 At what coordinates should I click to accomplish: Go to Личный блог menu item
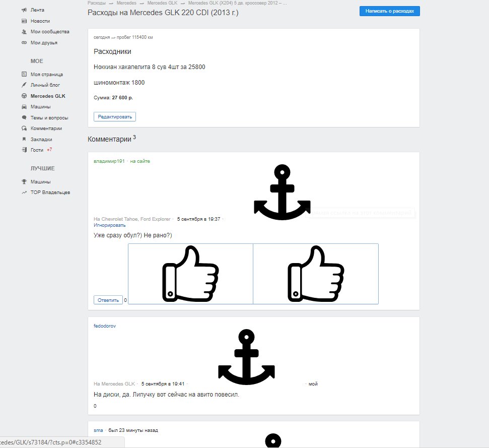[x=45, y=85]
